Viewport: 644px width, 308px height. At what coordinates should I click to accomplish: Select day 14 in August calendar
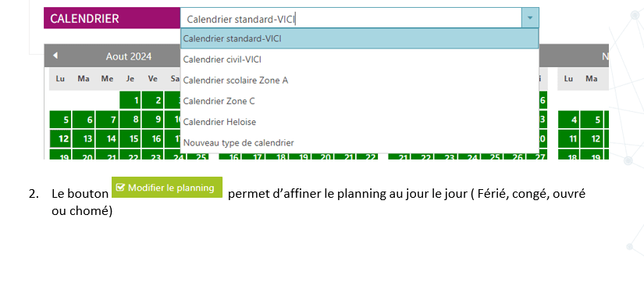tap(107, 138)
